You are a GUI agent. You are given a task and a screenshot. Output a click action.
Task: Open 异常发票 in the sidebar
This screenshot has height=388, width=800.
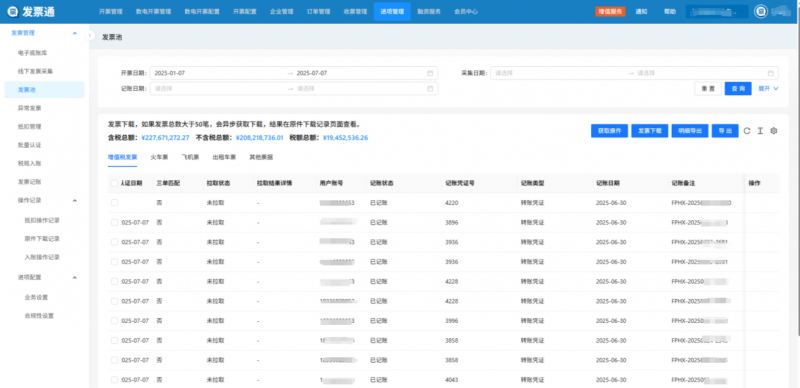point(30,108)
